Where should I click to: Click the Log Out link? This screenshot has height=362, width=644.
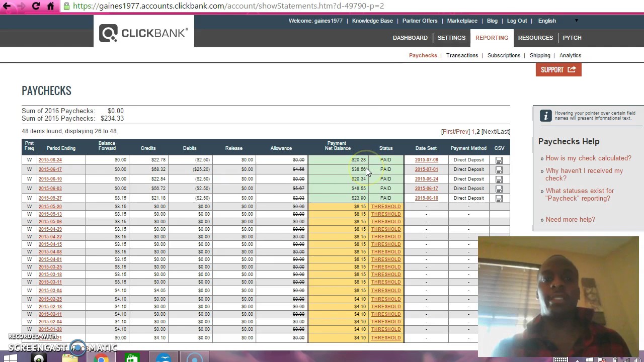(x=517, y=21)
